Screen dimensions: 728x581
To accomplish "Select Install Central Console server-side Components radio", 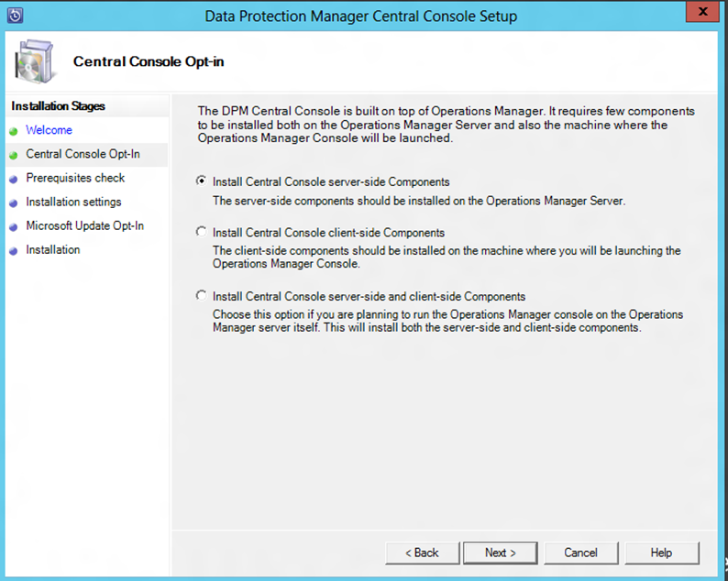I will tap(201, 181).
